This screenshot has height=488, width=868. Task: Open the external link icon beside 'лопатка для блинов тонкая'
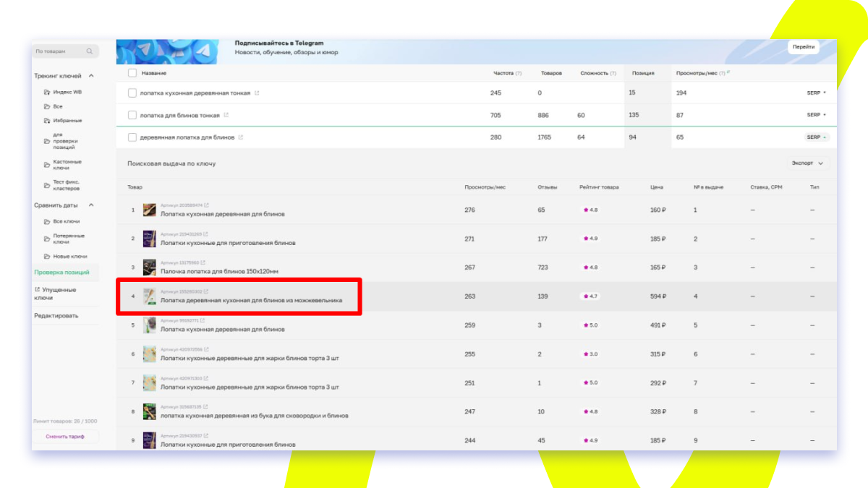(226, 115)
